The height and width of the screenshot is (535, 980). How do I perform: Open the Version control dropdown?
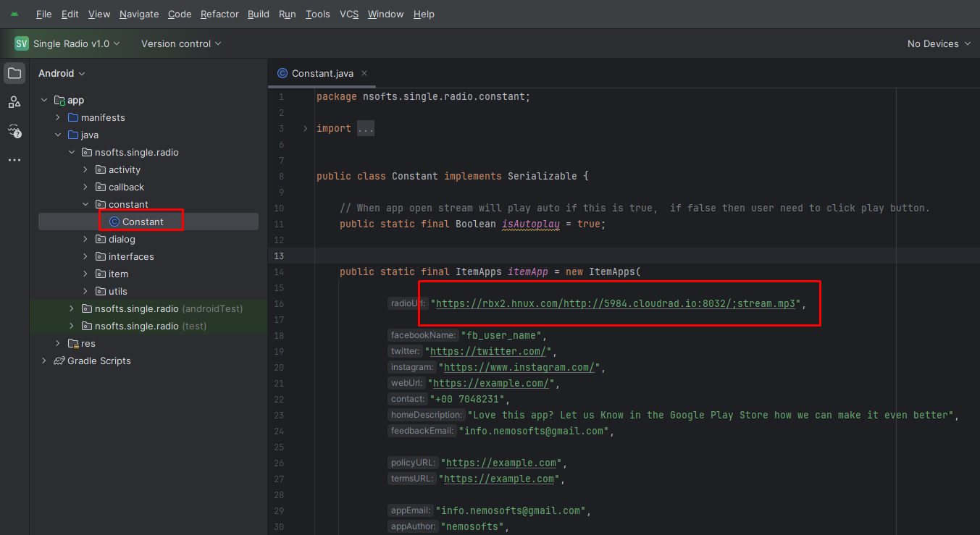181,43
